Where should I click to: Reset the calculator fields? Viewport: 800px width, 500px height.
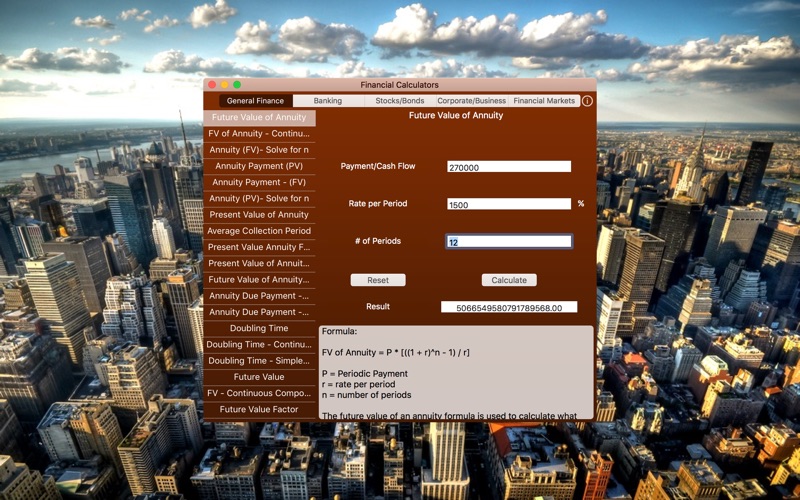[378, 280]
